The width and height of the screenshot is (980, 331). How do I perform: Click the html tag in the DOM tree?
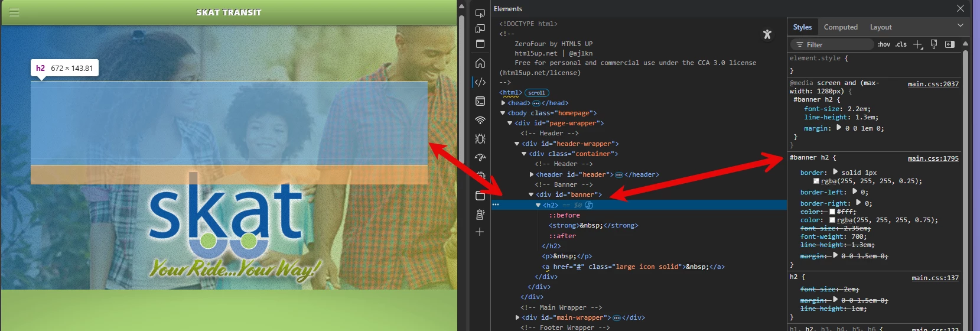(x=510, y=93)
